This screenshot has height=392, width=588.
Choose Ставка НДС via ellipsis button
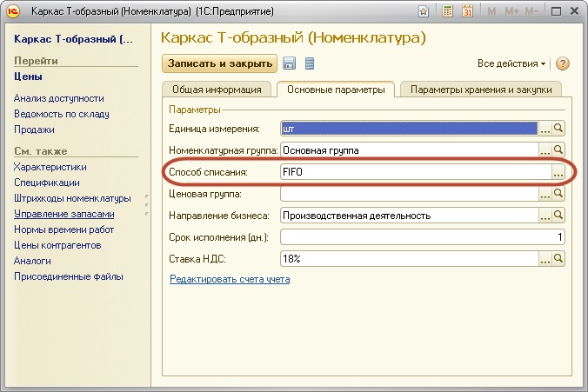point(545,259)
